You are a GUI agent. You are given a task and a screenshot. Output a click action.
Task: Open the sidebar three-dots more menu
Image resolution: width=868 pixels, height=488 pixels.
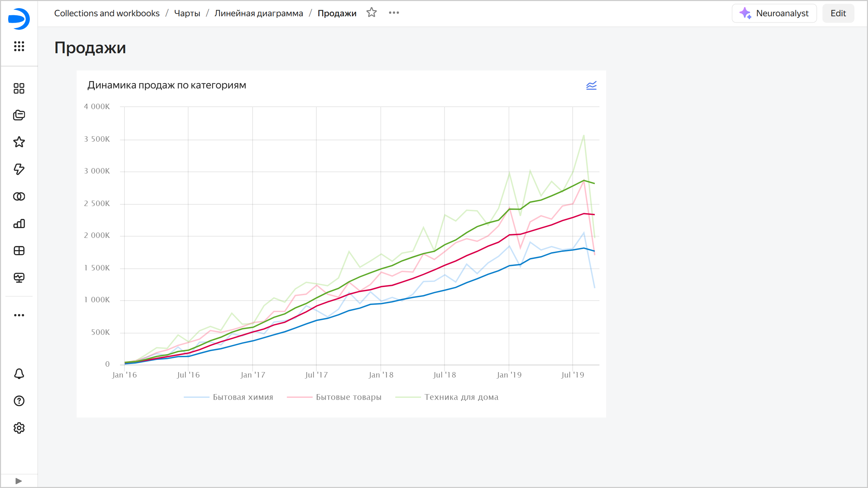(x=19, y=315)
